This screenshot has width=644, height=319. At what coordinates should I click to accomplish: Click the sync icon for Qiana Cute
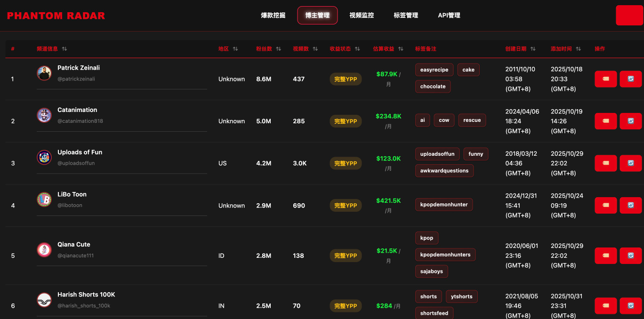(630, 255)
